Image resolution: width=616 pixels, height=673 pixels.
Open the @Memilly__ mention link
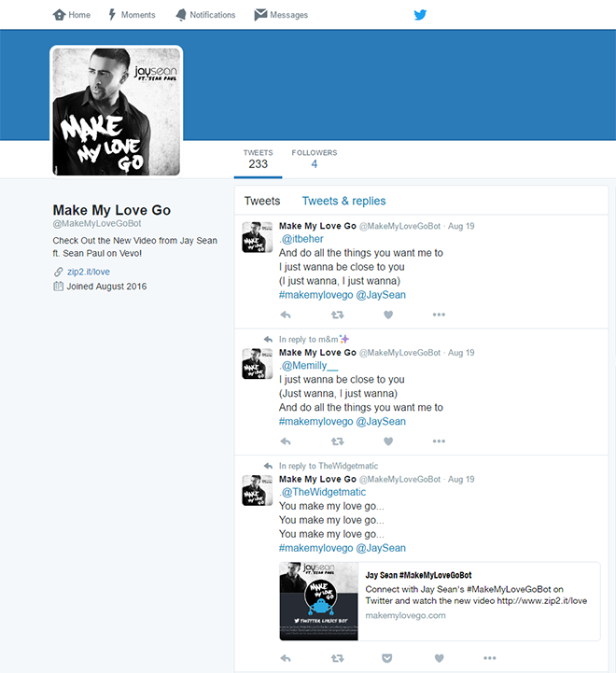(309, 365)
